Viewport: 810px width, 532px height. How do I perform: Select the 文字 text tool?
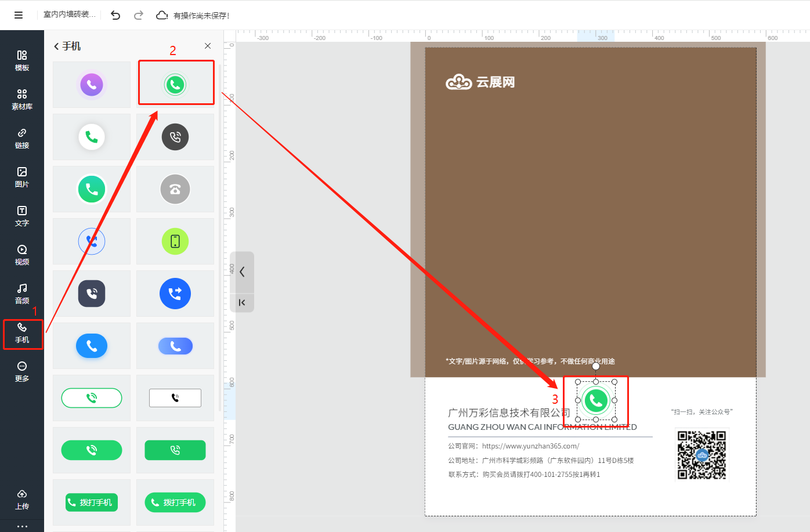pos(22,216)
